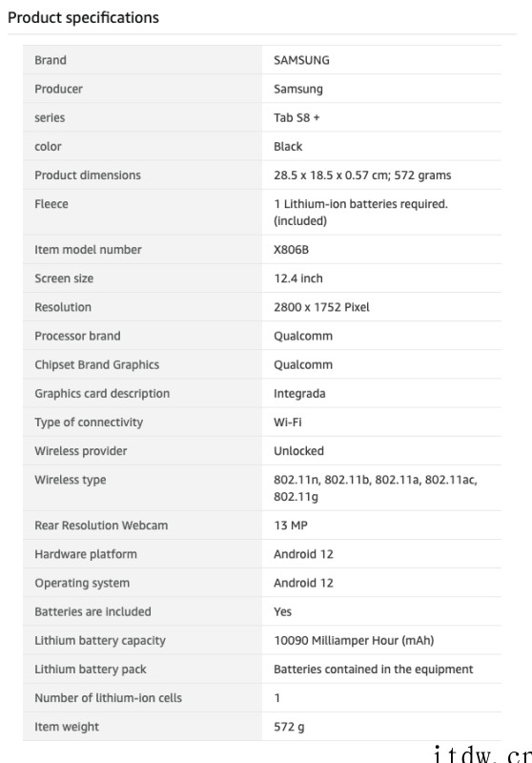532x763 pixels.
Task: Click the 12.4 inch screen size value
Action: point(298,278)
